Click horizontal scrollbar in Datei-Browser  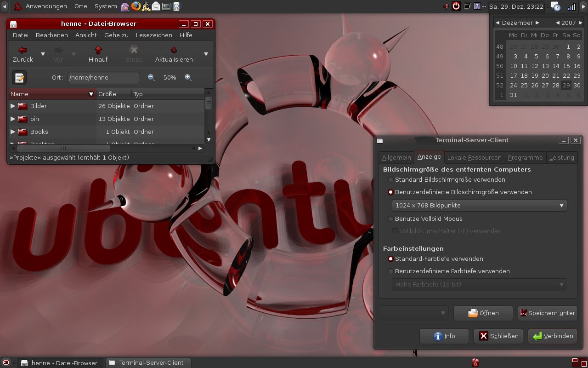click(63, 148)
